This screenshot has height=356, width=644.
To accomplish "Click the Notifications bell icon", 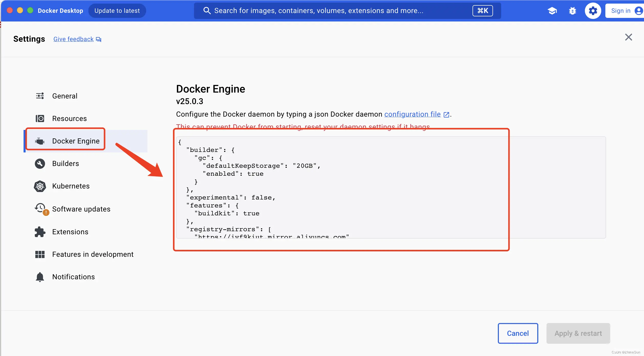I will pyautogui.click(x=40, y=277).
